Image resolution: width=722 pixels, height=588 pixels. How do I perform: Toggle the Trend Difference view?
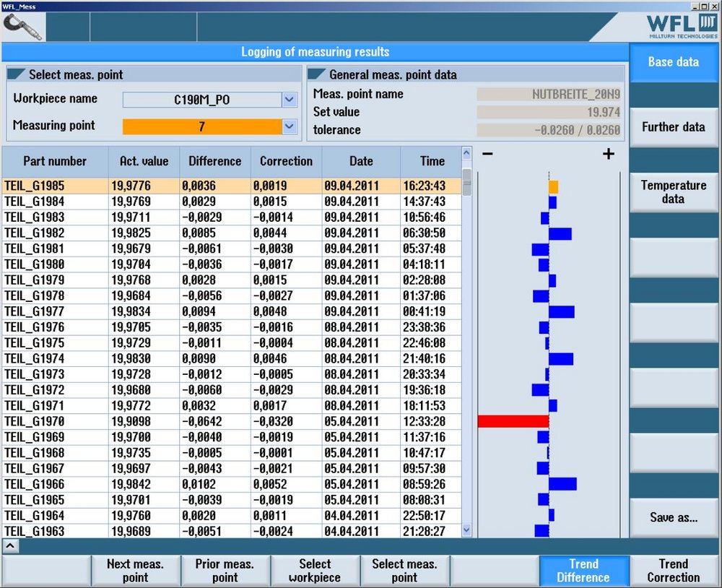point(583,571)
